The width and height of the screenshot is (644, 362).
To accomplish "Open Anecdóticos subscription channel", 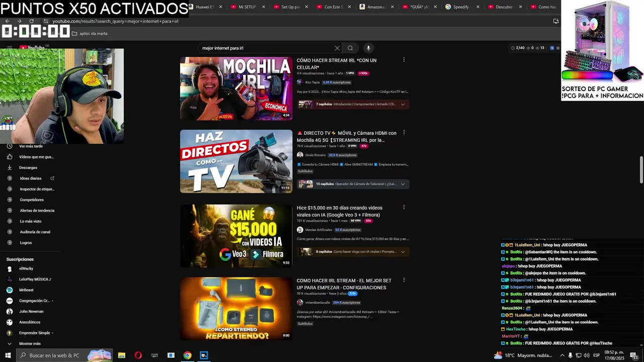I will click(x=30, y=322).
